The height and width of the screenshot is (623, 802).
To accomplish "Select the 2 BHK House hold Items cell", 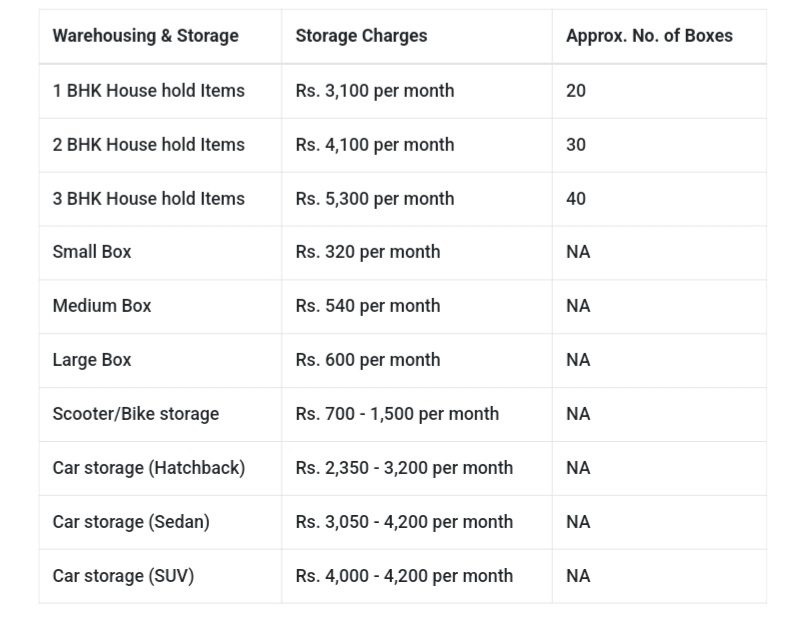I will click(148, 145).
